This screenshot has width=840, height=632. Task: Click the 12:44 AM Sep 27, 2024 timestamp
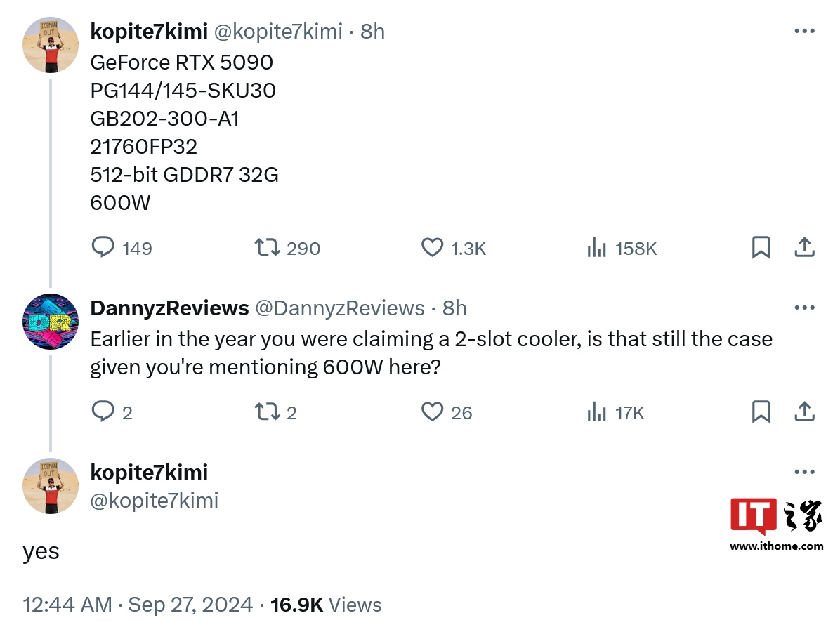138,605
